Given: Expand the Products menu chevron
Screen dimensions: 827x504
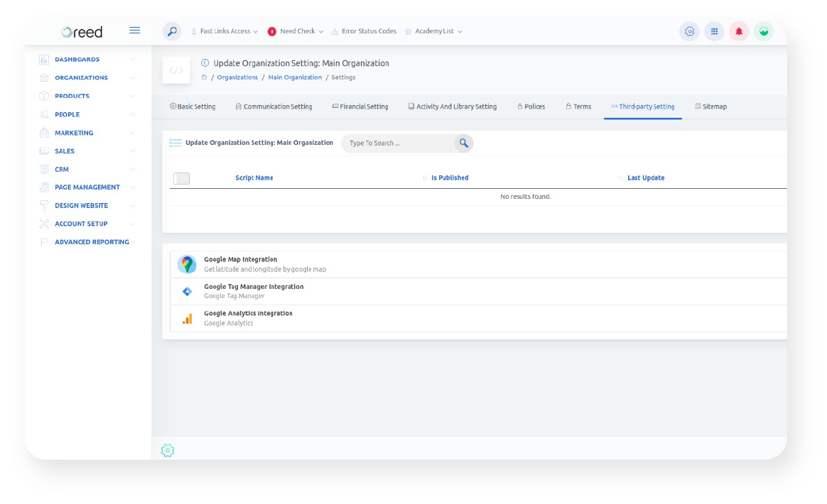Looking at the screenshot, I should click(x=133, y=96).
